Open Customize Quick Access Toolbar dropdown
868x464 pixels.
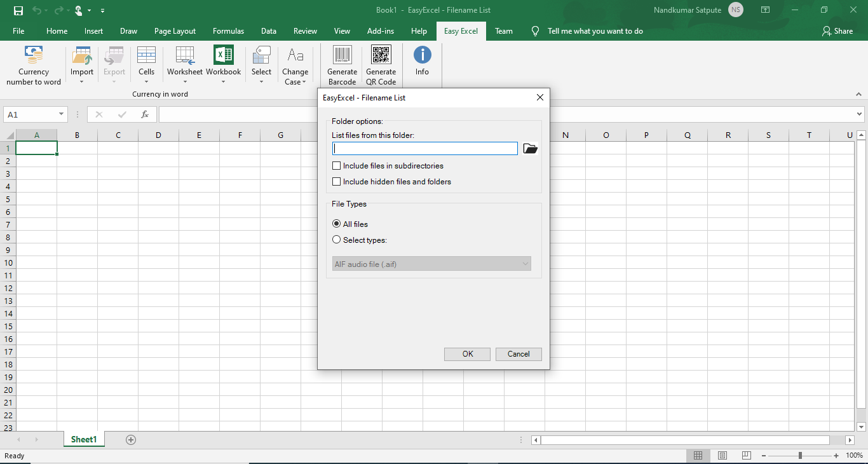point(103,10)
